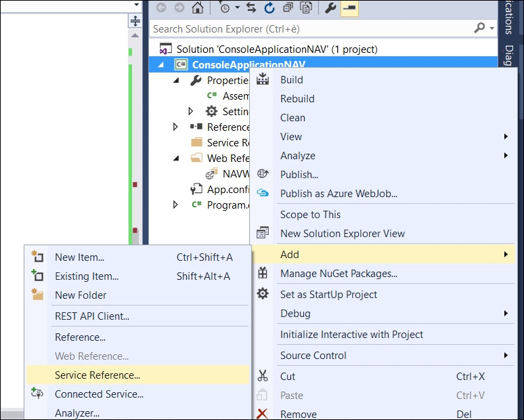This screenshot has height=420, width=524.
Task: Choose Build from context menu
Action: coord(384,79)
